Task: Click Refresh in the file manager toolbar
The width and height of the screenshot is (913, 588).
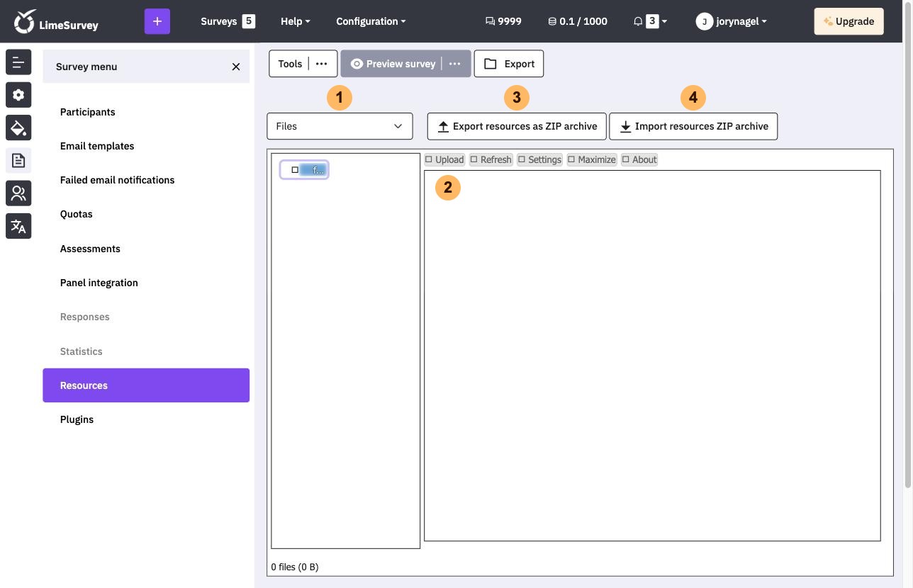Action: 491,159
